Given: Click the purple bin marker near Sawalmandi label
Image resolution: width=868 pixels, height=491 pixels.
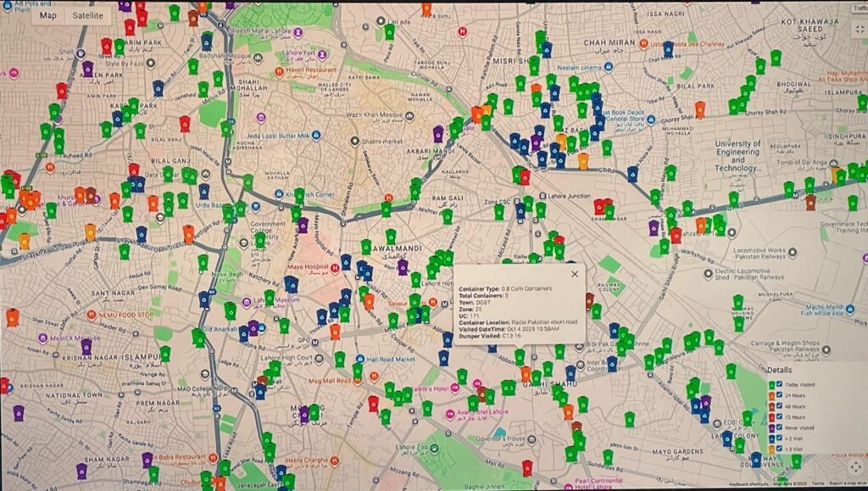Looking at the screenshot, I should pos(403,267).
